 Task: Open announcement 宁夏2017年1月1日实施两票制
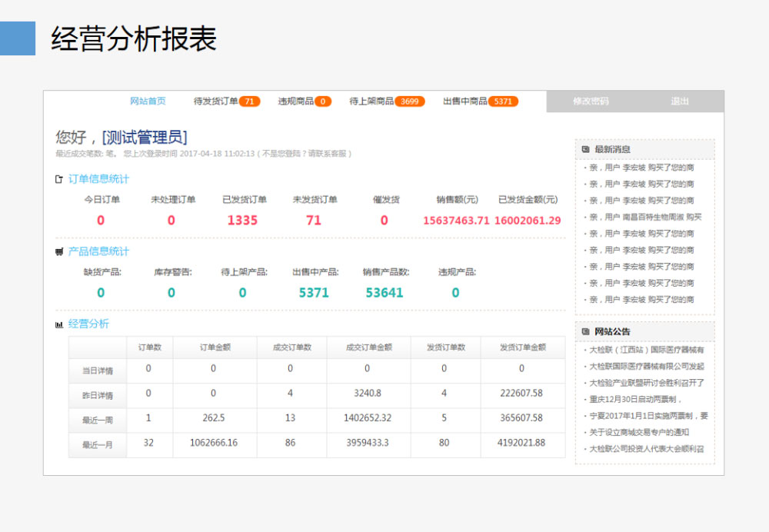click(648, 416)
